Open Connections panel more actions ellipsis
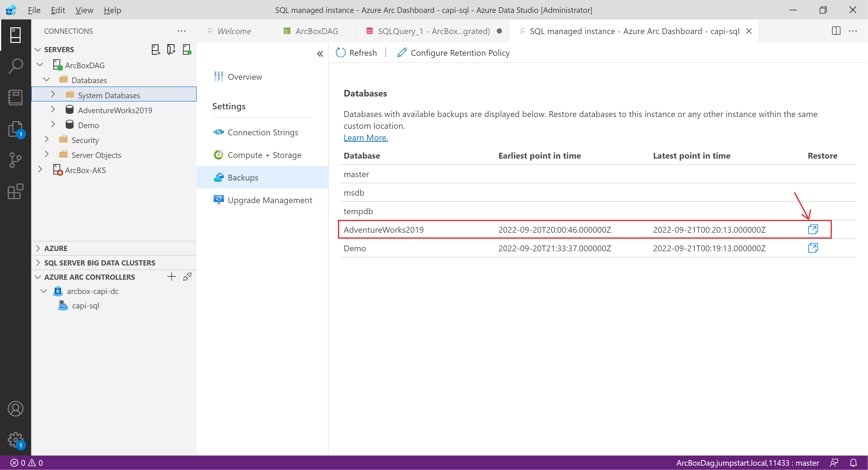Screen dimensions: 868x470 coord(182,31)
